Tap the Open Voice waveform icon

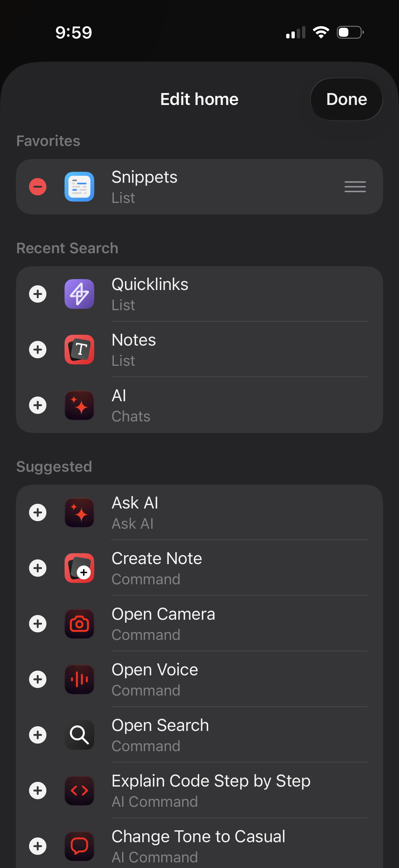click(79, 679)
